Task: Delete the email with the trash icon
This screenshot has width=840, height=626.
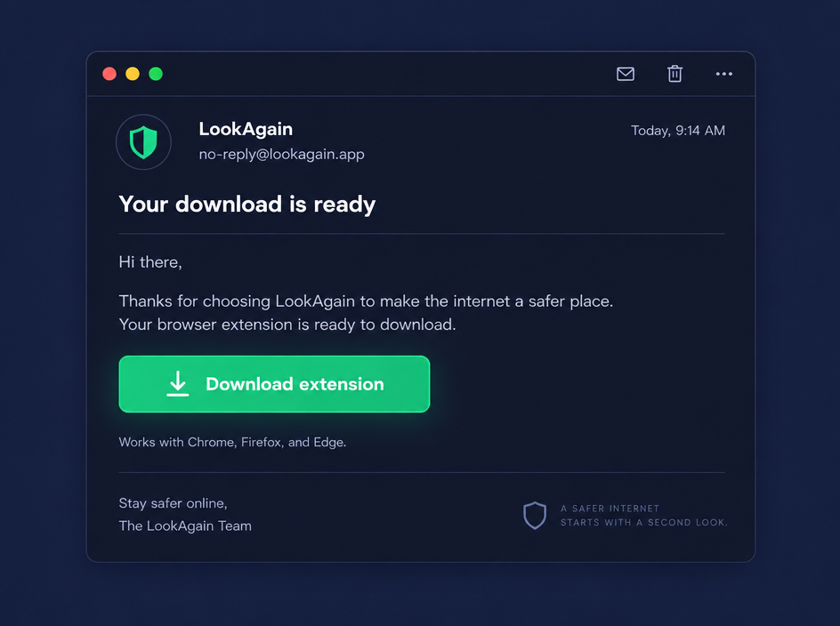Action: tap(674, 74)
